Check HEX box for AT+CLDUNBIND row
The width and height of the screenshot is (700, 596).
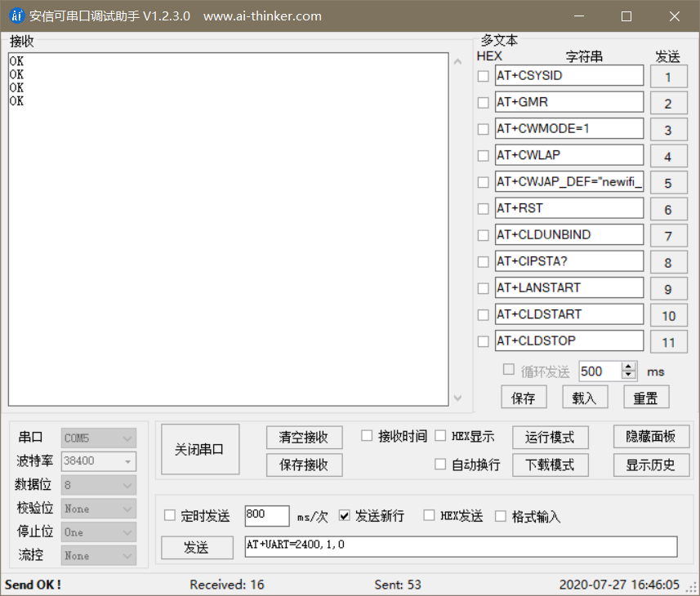pyautogui.click(x=483, y=236)
